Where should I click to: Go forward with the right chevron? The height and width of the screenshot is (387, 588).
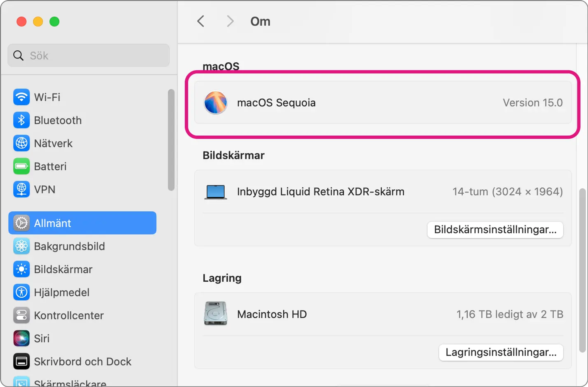[x=230, y=21]
